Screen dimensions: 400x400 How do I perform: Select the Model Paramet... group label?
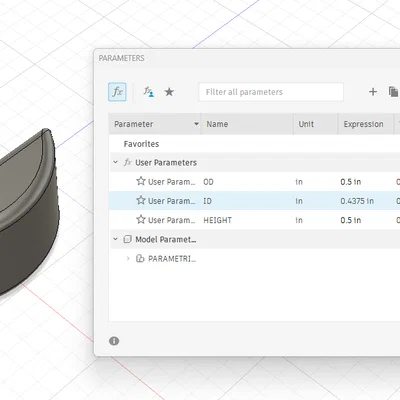click(166, 239)
